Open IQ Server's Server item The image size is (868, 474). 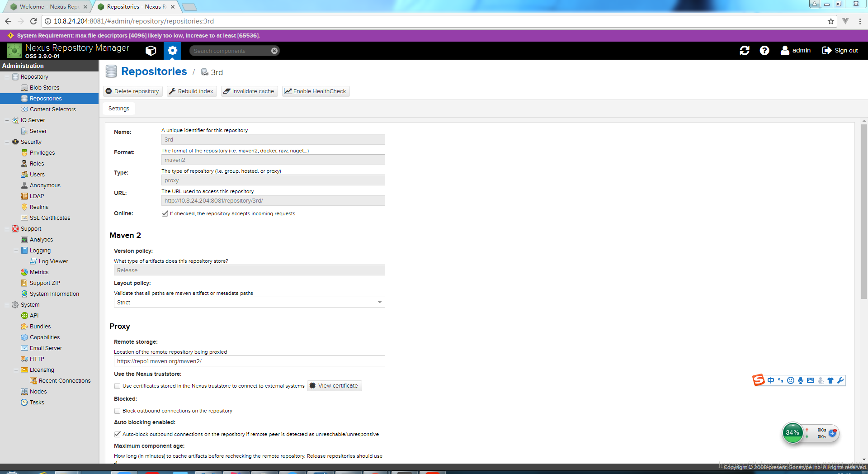38,131
